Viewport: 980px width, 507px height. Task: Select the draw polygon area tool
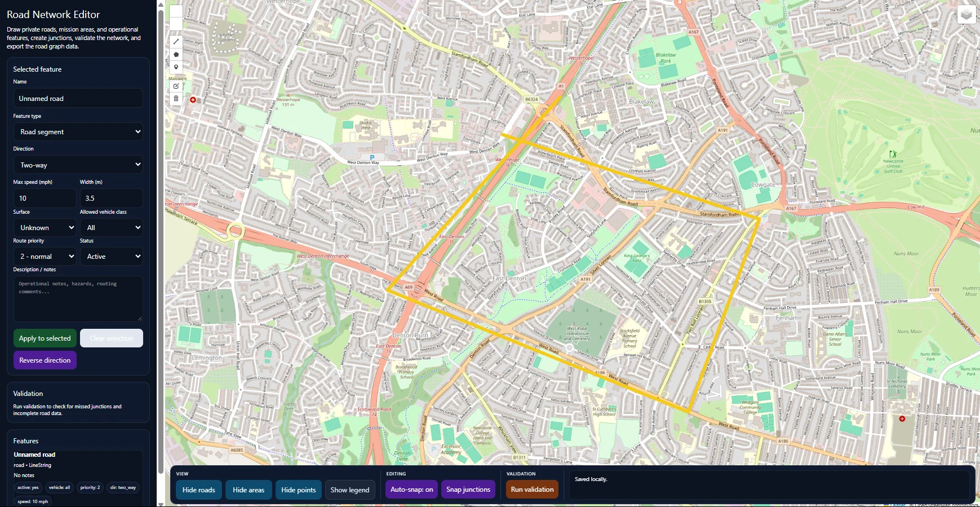176,55
